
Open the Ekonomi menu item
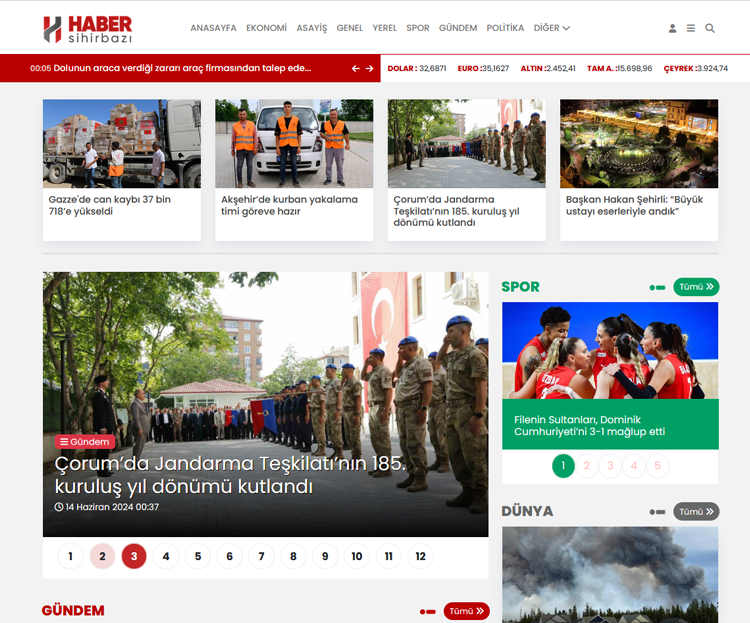pos(266,28)
